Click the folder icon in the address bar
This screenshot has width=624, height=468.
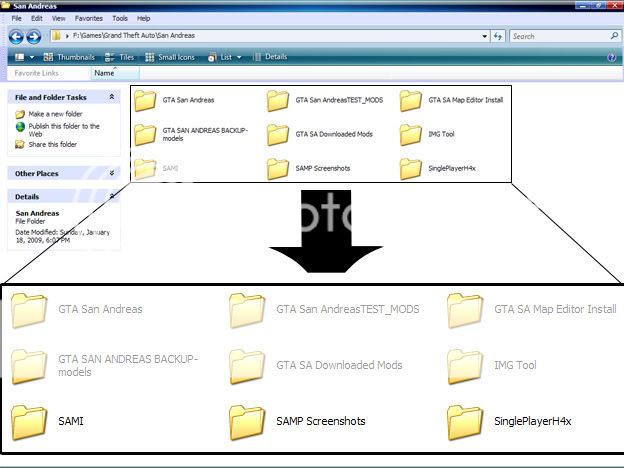(57, 36)
